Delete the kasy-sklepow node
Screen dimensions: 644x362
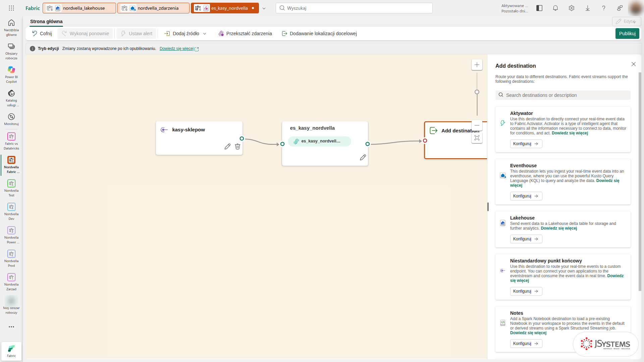point(237,146)
